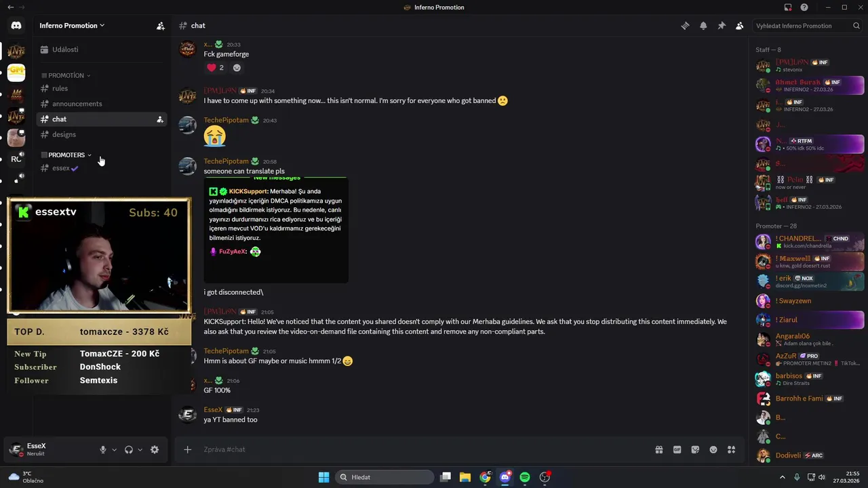
Task: Open volume control in system tray
Action: [x=822, y=477]
